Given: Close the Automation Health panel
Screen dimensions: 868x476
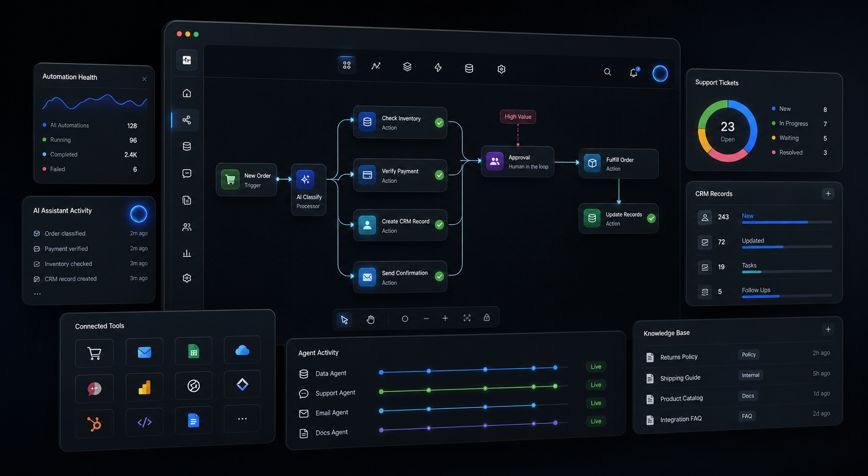Looking at the screenshot, I should (x=144, y=79).
